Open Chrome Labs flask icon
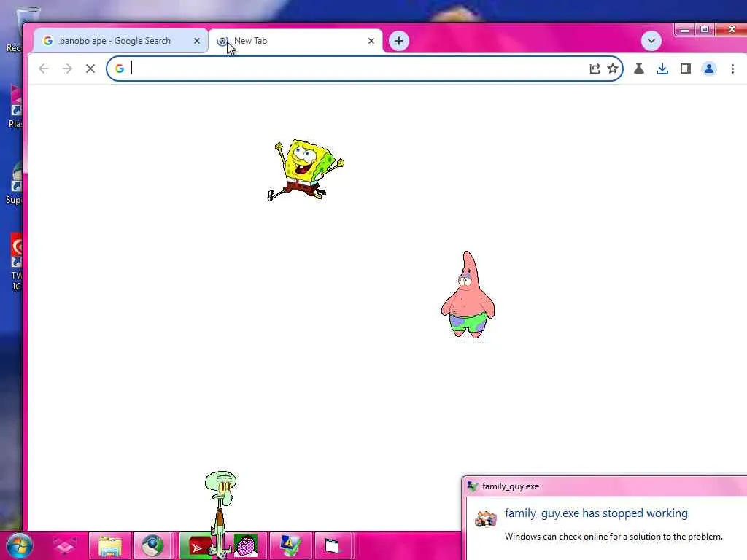The width and height of the screenshot is (747, 560). pos(639,69)
